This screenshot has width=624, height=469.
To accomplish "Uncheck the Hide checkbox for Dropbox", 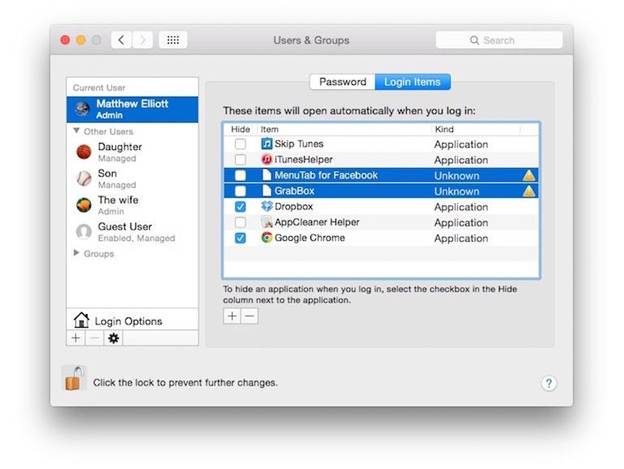I will 240,207.
